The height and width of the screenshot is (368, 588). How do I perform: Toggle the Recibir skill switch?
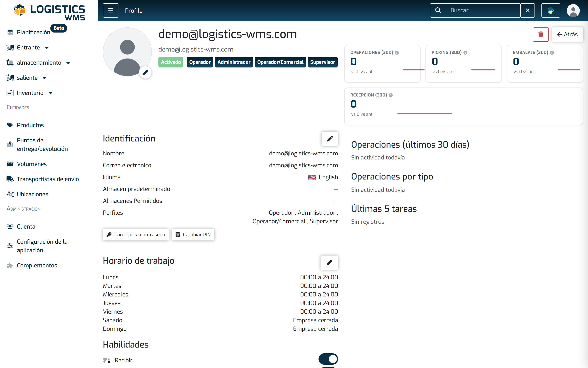click(x=328, y=359)
